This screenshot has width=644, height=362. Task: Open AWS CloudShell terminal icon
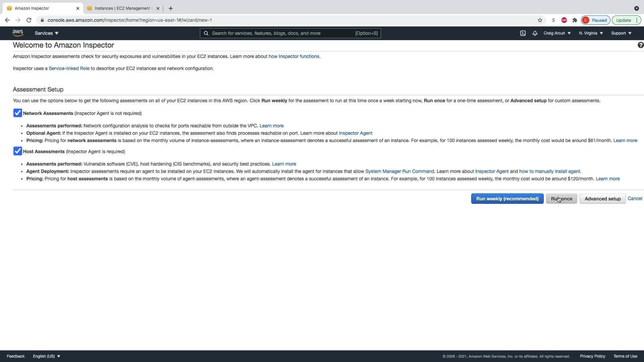(523, 33)
